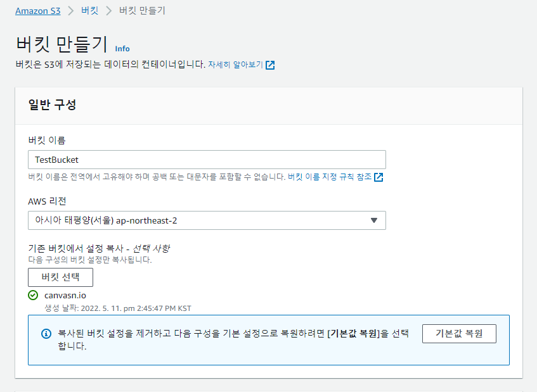537x392 pixels.
Task: Click the AWS 리전 label
Action: [47, 201]
